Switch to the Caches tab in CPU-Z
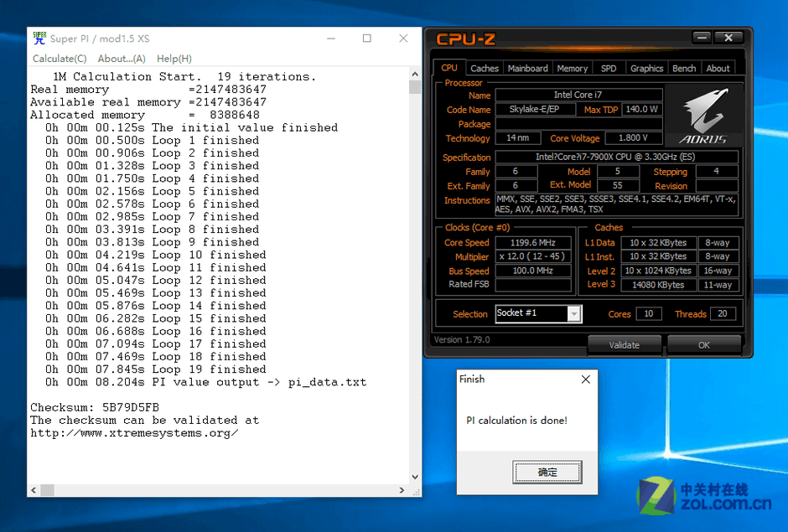Viewport: 788px width, 532px height. pos(485,69)
